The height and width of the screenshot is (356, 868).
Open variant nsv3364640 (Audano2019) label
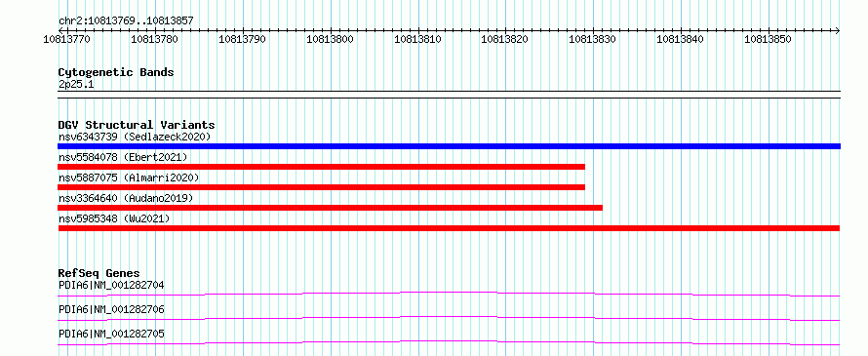point(126,198)
